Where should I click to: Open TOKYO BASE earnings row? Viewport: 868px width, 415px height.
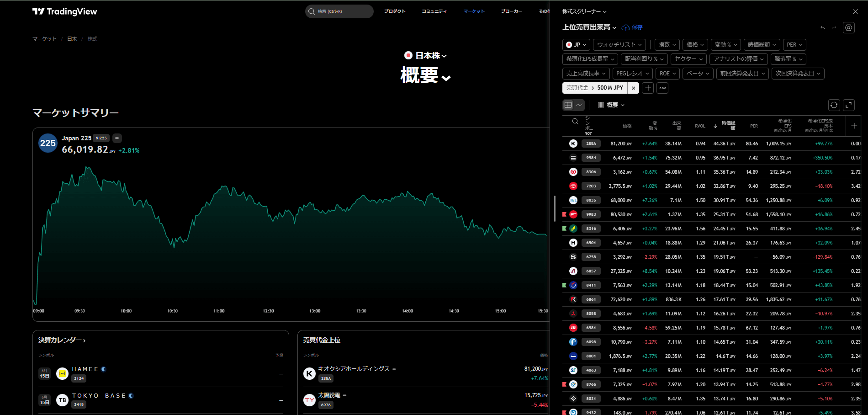[x=161, y=400]
